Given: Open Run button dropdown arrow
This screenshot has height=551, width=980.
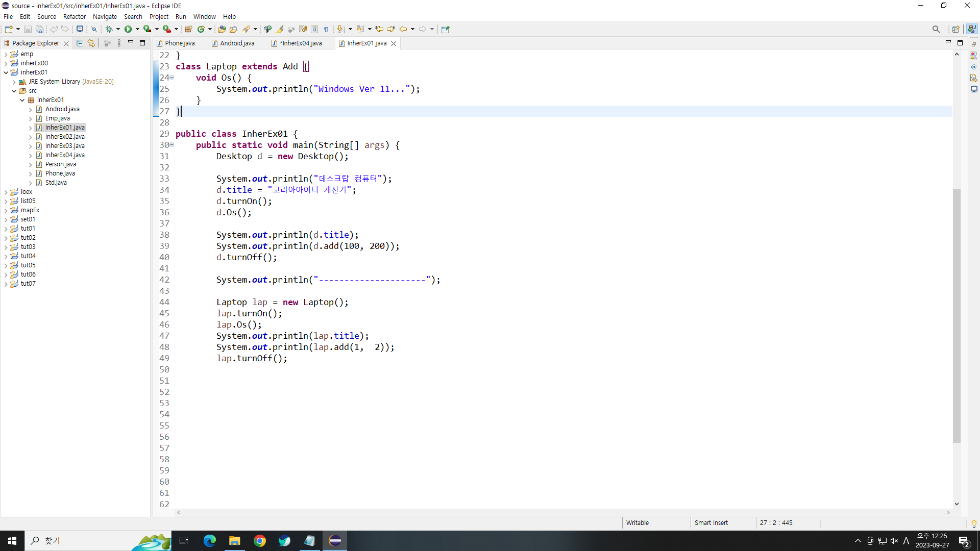Looking at the screenshot, I should tap(137, 29).
